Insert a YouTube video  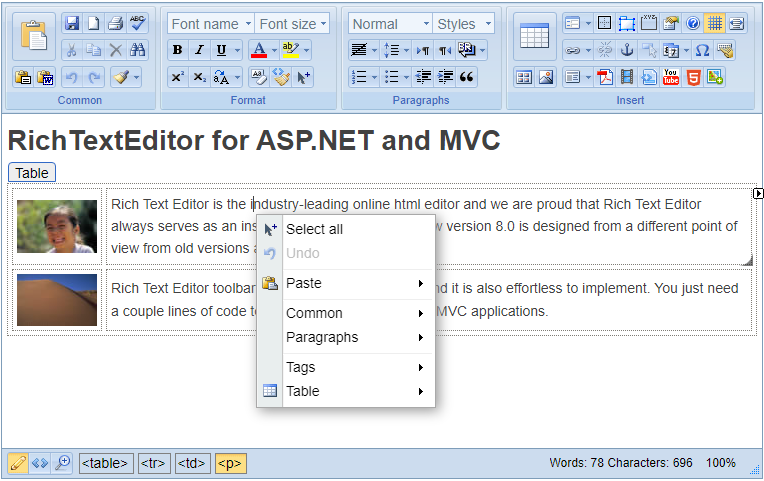(670, 77)
